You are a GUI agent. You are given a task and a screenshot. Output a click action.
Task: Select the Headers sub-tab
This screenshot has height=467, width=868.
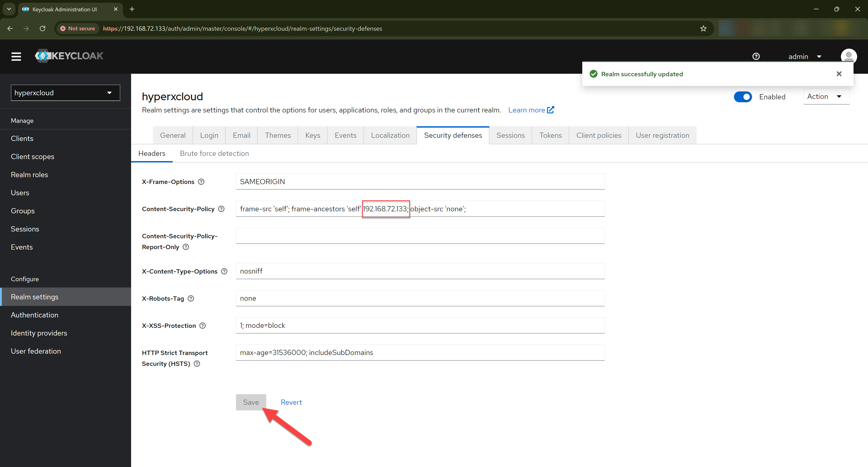point(152,153)
